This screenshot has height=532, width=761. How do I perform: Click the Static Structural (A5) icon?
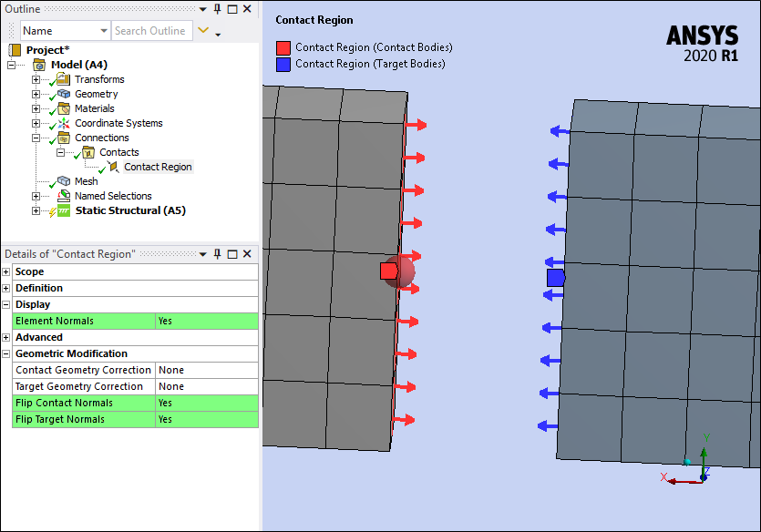[64, 210]
